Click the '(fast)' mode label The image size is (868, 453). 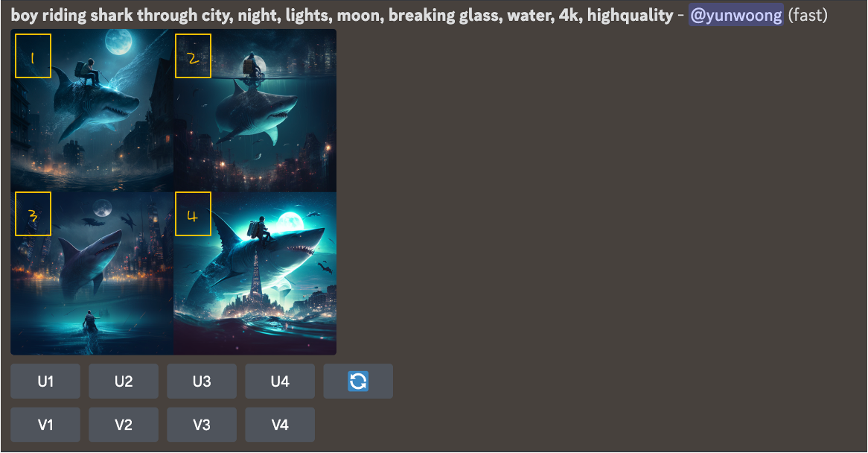pos(808,15)
